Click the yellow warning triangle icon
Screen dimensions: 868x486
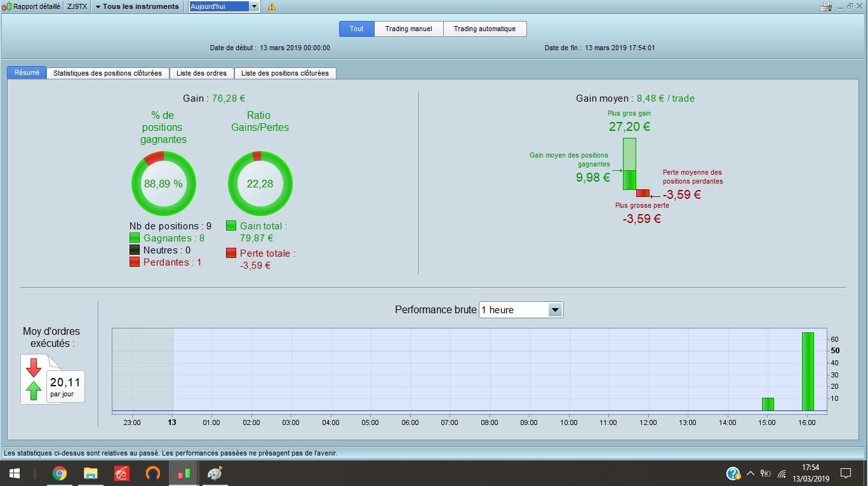(x=272, y=7)
